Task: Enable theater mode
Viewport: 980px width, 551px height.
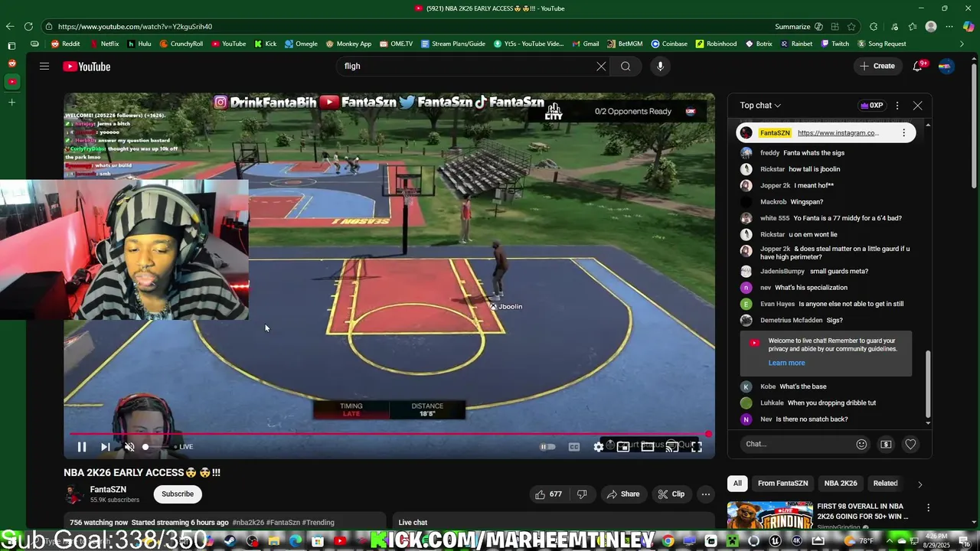Action: click(x=648, y=447)
